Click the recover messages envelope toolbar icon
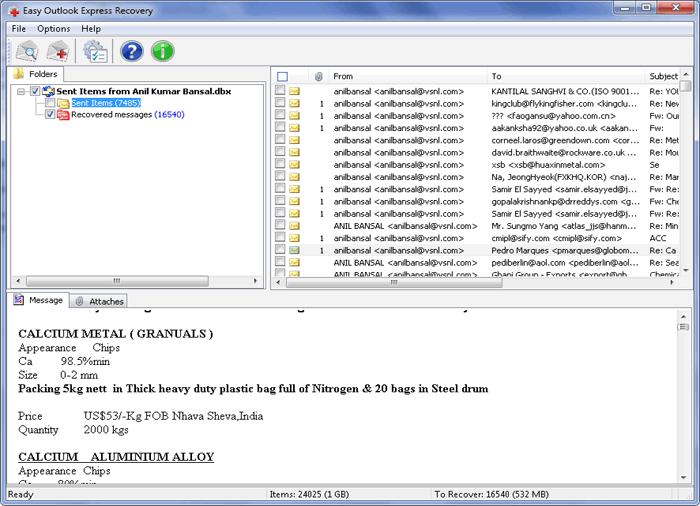This screenshot has width=700, height=506. (x=58, y=51)
